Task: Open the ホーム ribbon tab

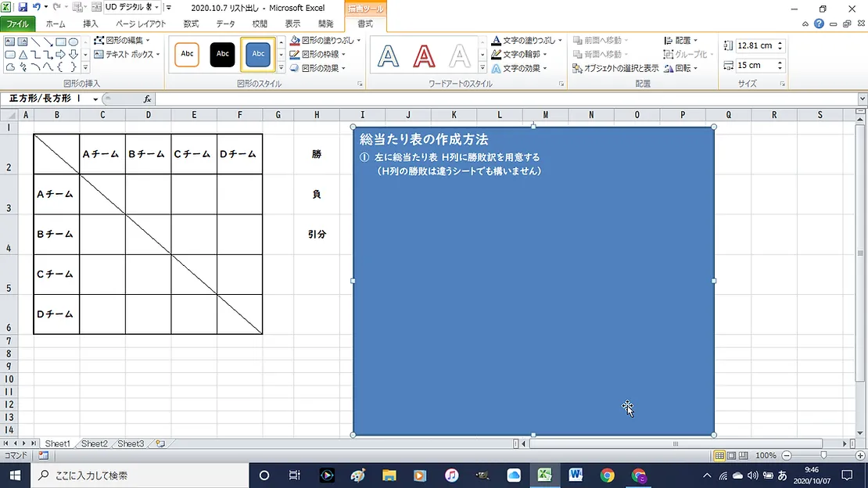Action: [56, 24]
